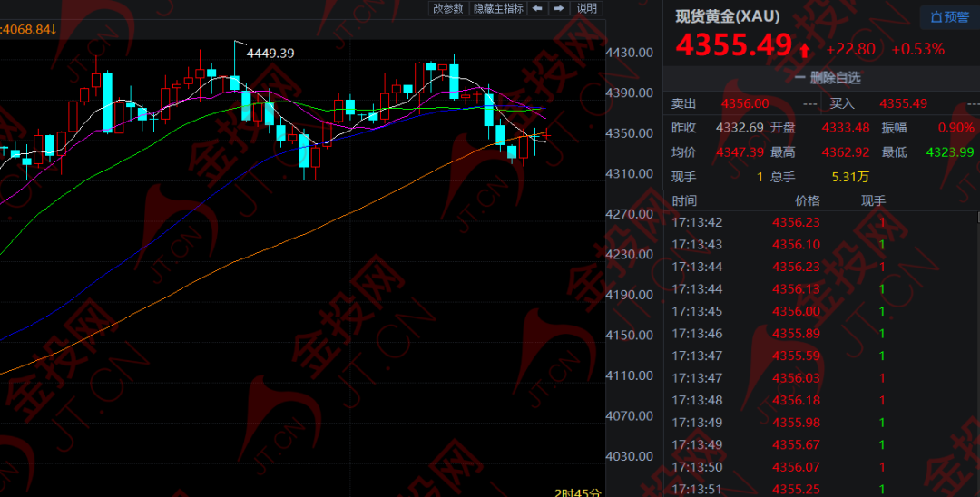This screenshot has height=497, width=980.
Task: Click the price 4356.18 at 17:13:48
Action: pyautogui.click(x=796, y=400)
